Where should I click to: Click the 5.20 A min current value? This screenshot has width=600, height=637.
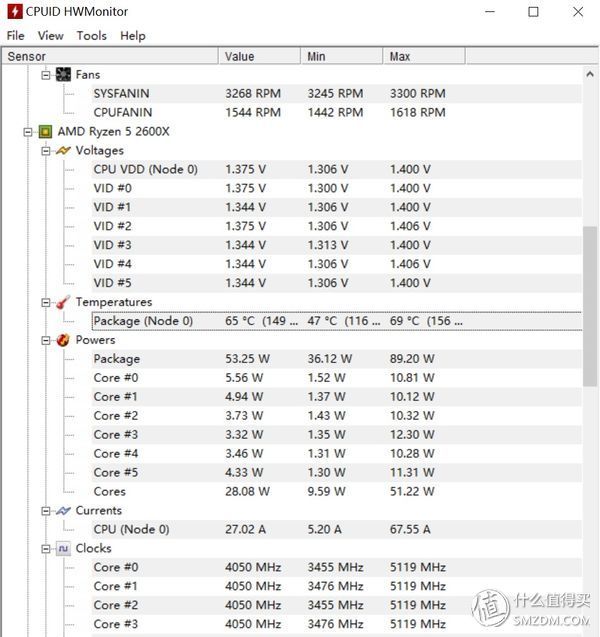(x=324, y=530)
